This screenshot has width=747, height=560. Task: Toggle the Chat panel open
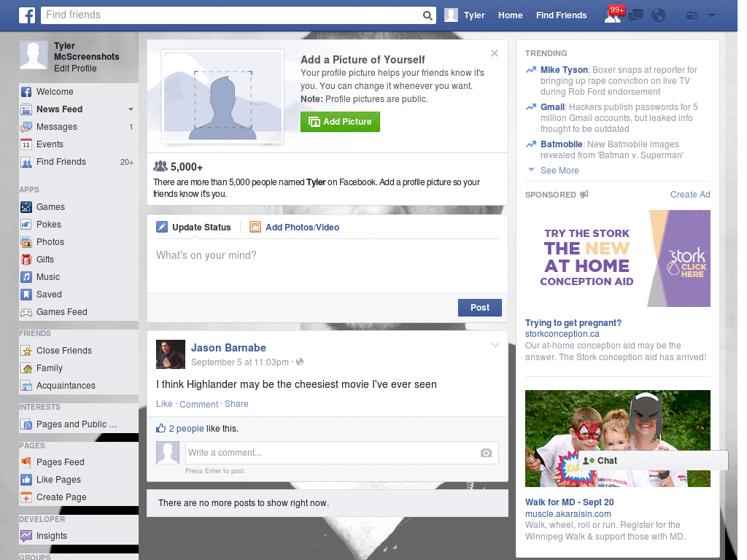(x=605, y=460)
